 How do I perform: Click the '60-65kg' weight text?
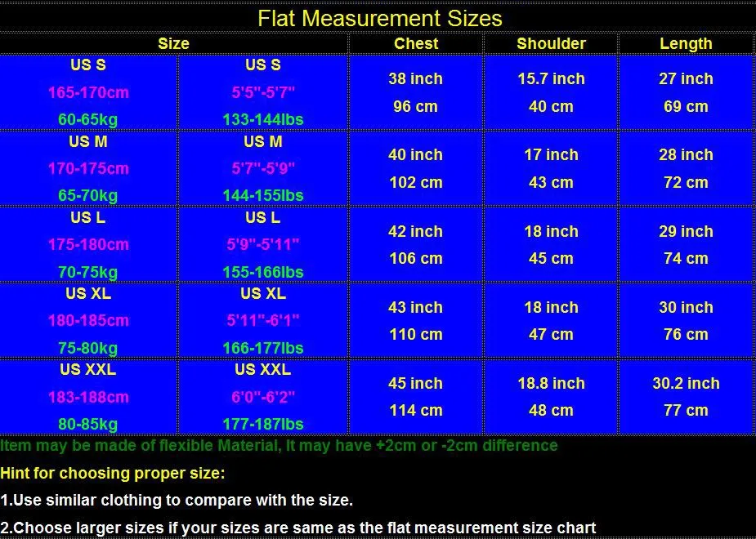tap(87, 119)
